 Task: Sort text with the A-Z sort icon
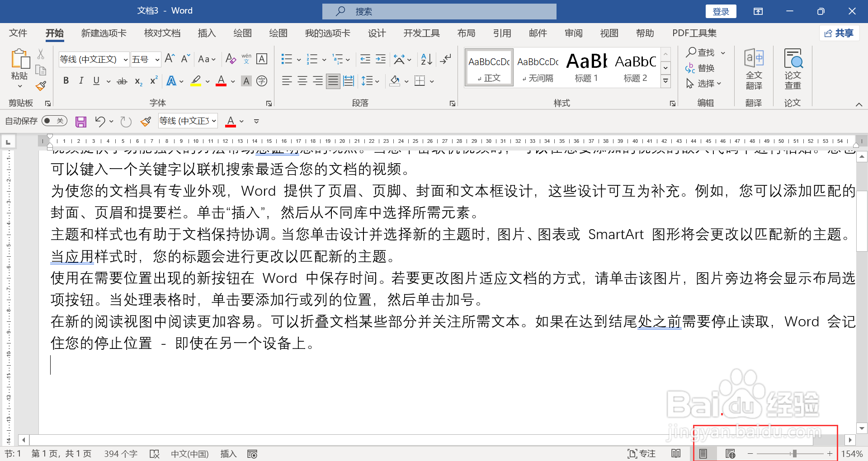tap(426, 59)
